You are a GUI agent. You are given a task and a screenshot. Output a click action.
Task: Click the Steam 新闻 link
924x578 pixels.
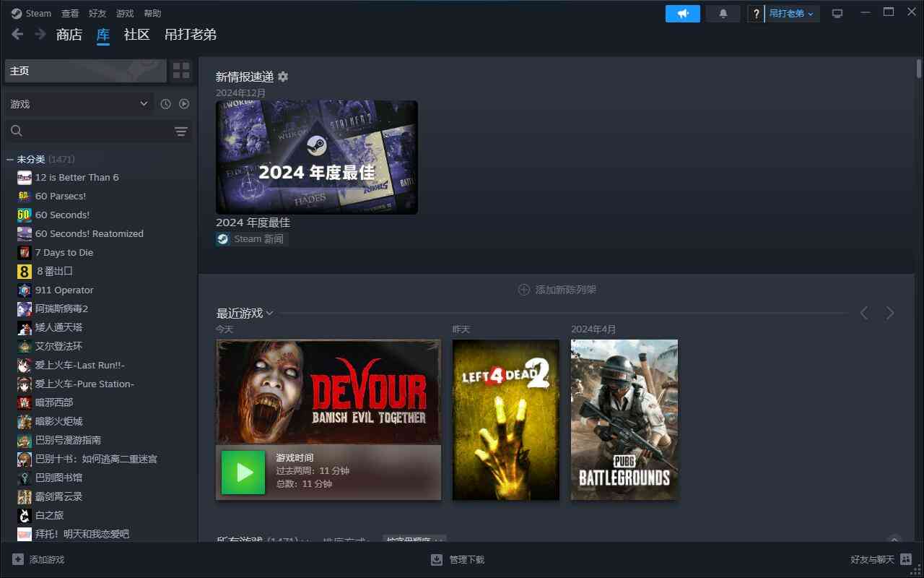click(258, 239)
